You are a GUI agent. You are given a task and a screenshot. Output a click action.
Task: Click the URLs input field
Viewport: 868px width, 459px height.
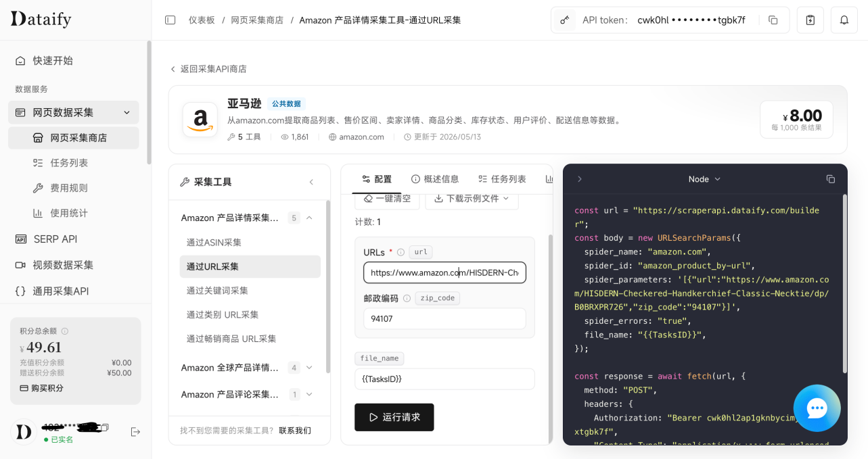(x=444, y=272)
